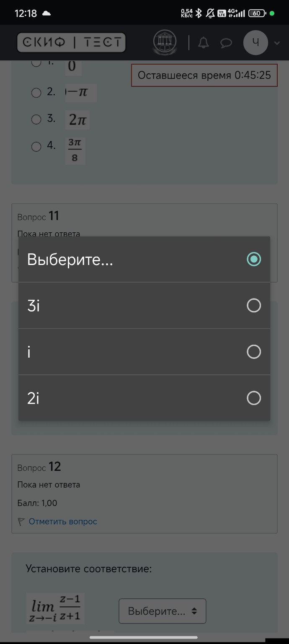Screen dimensions: 289x644
Task: Open the Выберите dropdown beside the limit
Action: coord(163,611)
